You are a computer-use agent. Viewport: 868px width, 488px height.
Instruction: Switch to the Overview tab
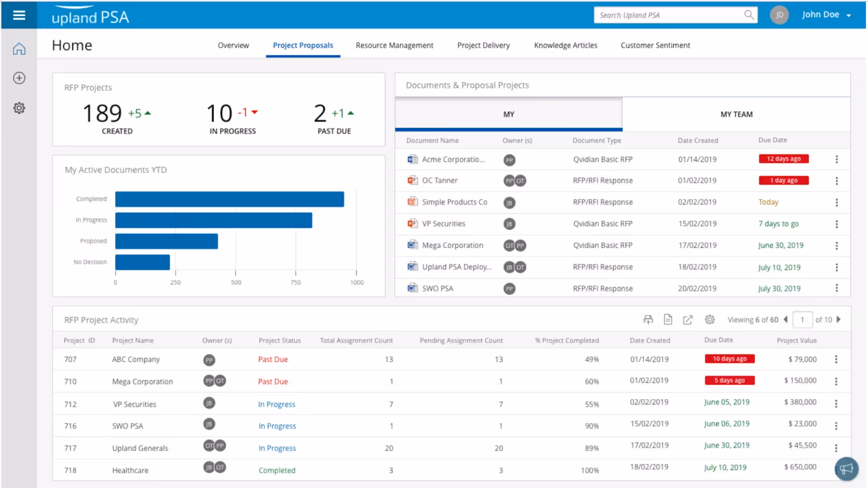coord(233,46)
